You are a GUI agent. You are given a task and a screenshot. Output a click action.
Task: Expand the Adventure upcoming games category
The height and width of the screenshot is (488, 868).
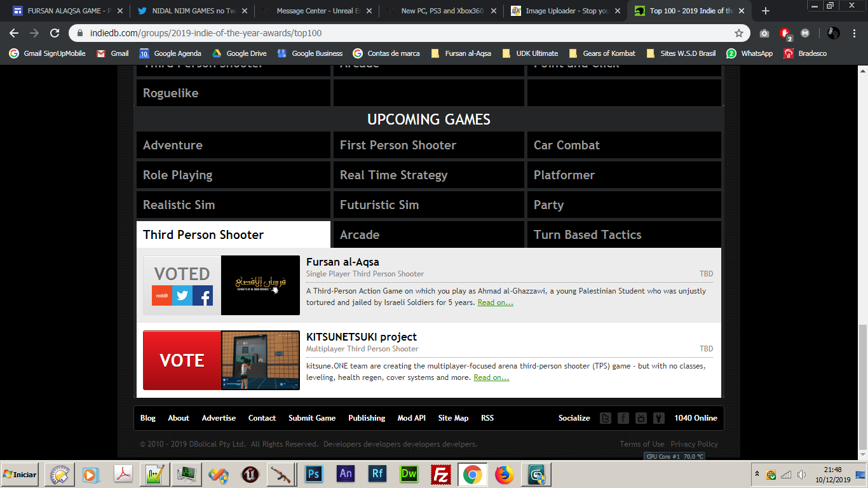[x=173, y=145]
